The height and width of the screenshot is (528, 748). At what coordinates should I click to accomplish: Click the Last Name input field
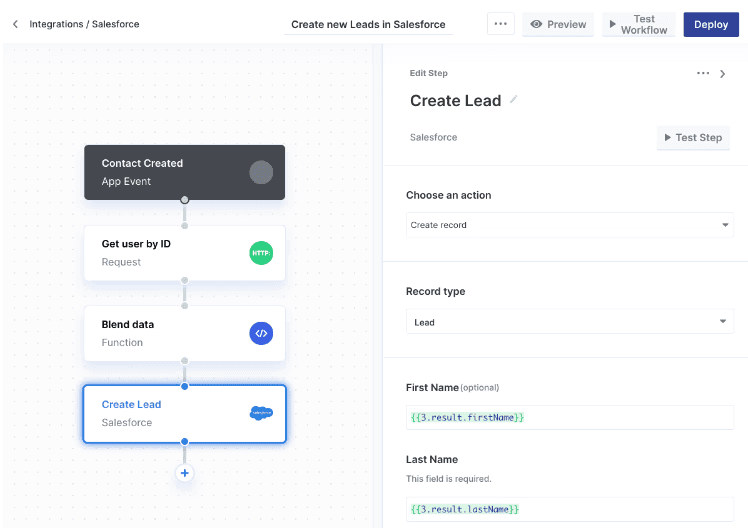[569, 509]
